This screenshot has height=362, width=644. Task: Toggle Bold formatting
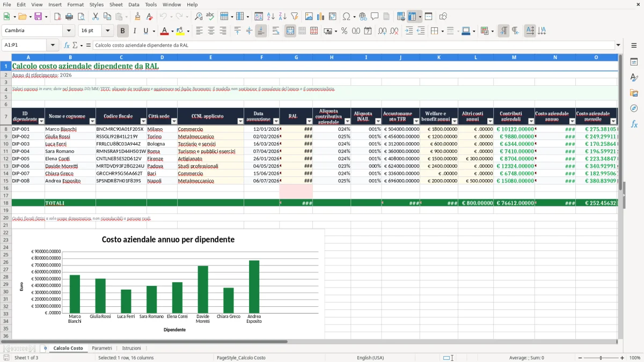pos(122,31)
